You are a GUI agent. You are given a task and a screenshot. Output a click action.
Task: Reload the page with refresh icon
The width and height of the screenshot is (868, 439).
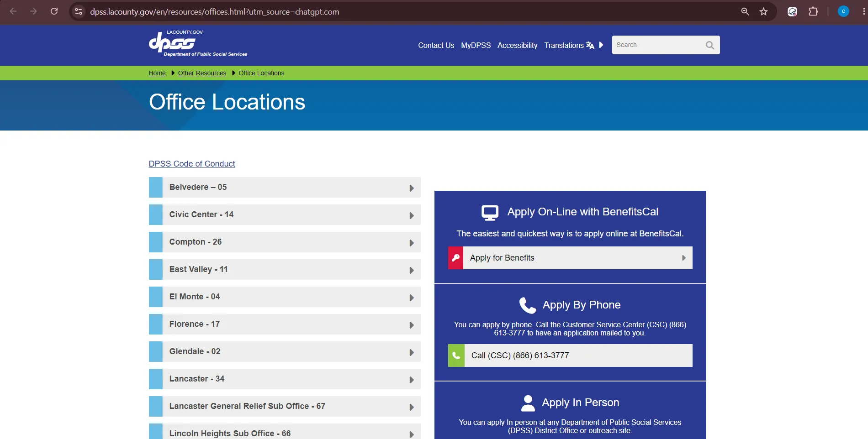54,11
